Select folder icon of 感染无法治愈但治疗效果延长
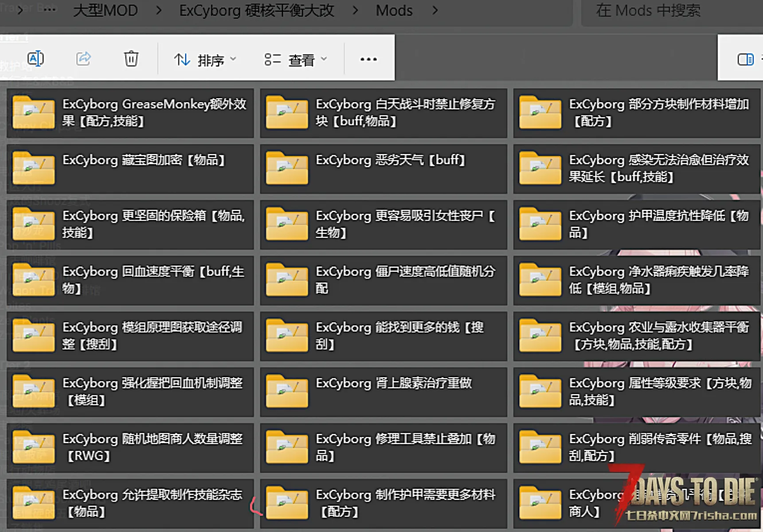Screen dimensions: 763x532 540,168
